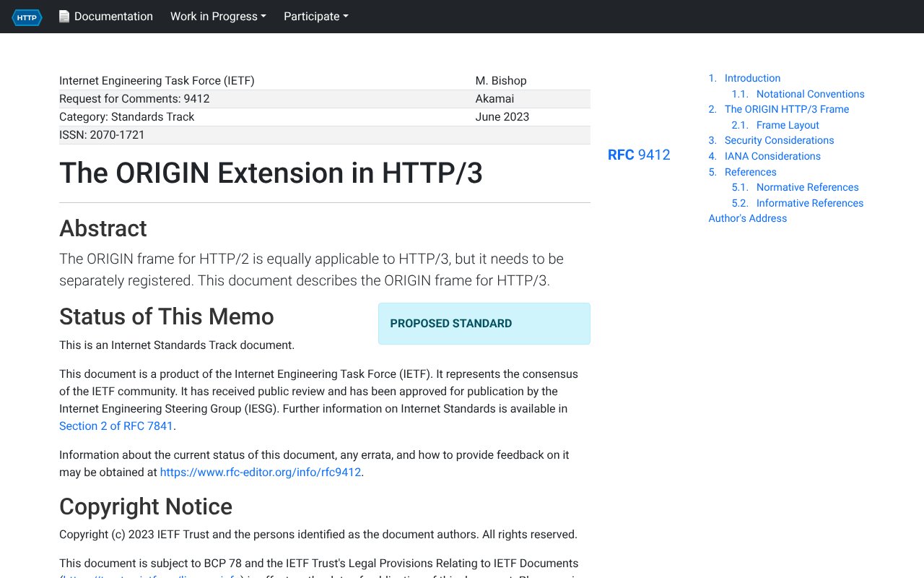The image size is (924, 578).
Task: Expand the Work in Progress dropdown
Action: [x=218, y=16]
